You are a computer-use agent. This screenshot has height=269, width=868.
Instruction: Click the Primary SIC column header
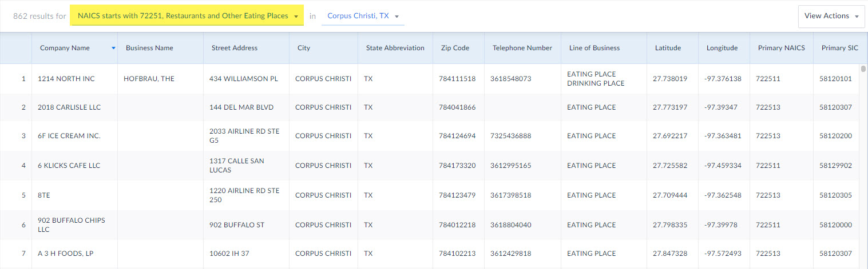(840, 48)
